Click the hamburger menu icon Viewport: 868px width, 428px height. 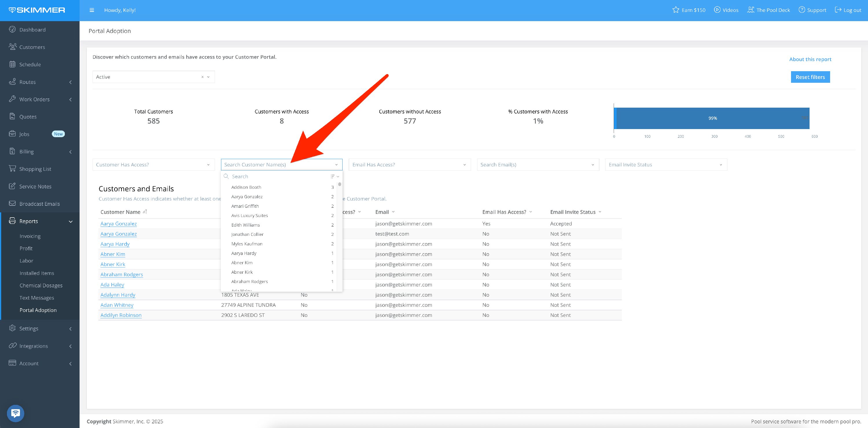(92, 10)
